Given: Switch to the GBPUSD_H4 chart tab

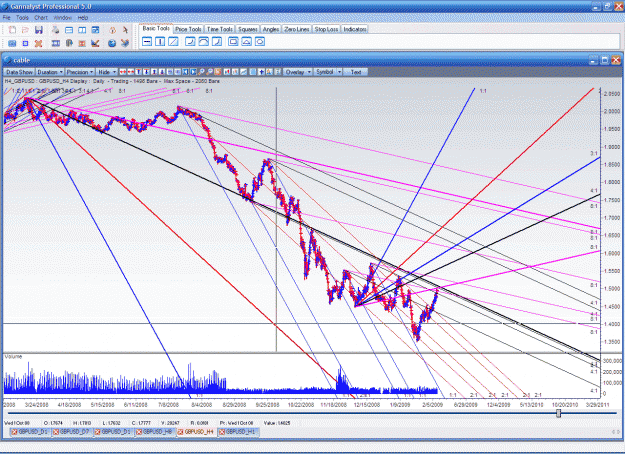Looking at the screenshot, I should [196, 432].
